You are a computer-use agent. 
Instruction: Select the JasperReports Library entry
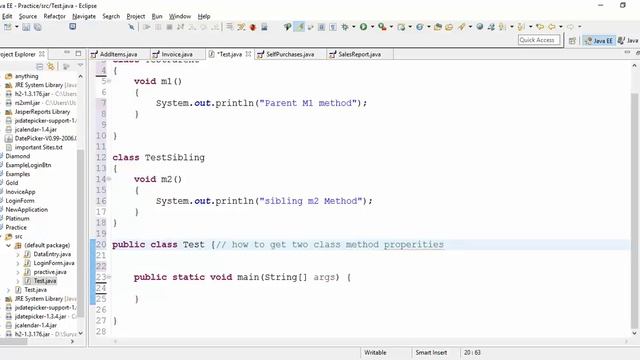(x=42, y=111)
